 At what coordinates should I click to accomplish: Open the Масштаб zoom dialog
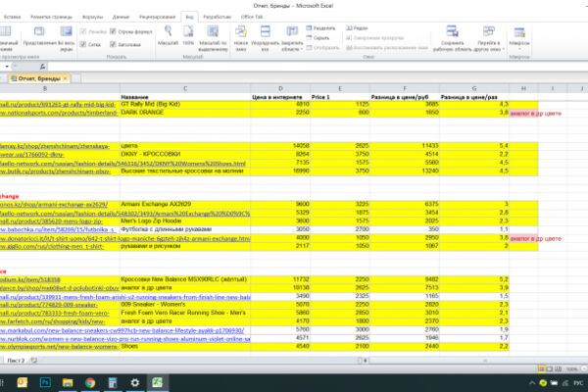point(168,36)
